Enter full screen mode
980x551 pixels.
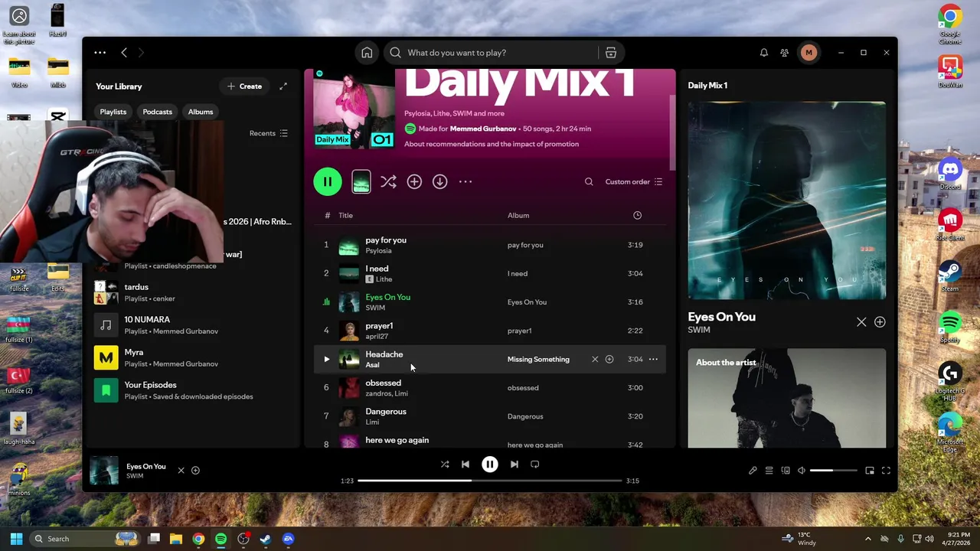(x=886, y=470)
